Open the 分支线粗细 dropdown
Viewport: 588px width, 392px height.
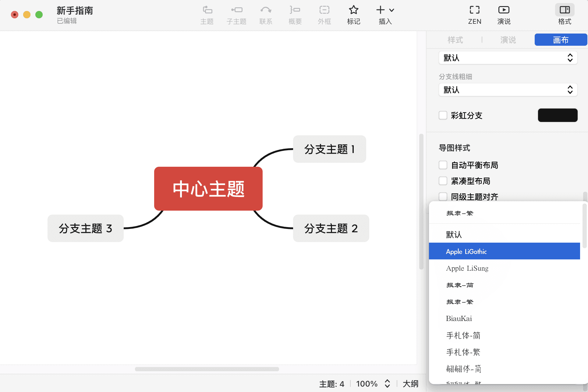[x=508, y=90]
